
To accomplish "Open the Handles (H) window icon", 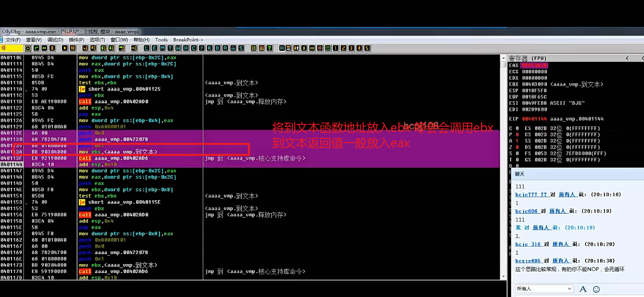I will 185,48.
